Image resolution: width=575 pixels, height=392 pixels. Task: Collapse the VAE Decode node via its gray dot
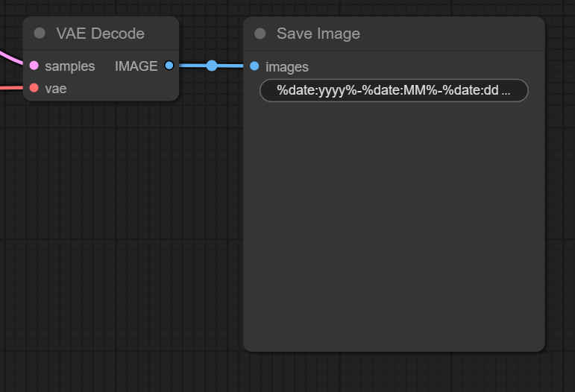point(40,34)
